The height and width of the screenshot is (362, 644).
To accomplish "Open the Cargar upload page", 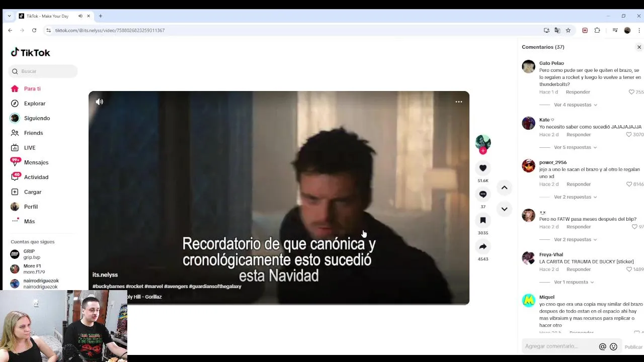I will click(x=33, y=192).
